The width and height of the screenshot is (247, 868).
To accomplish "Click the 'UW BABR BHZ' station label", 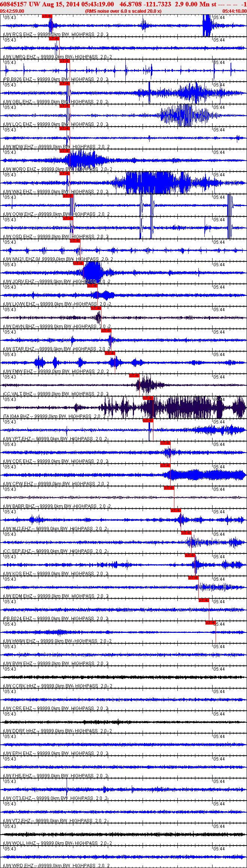I will click(19, 506).
